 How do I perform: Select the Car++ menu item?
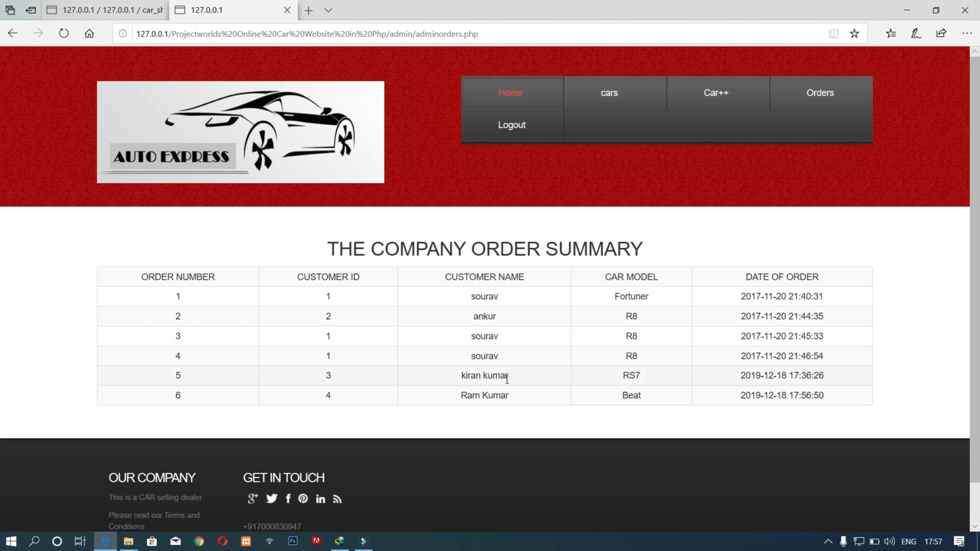[716, 93]
